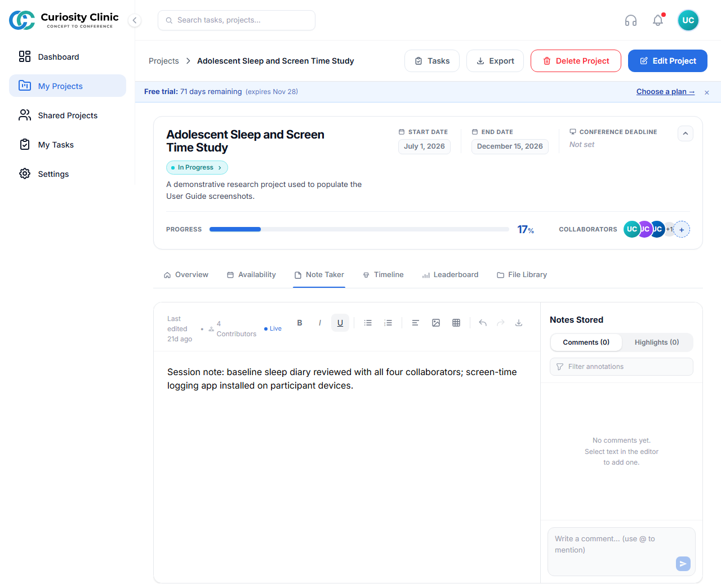The image size is (721, 588).
Task: Open the support headphones icon
Action: (631, 20)
